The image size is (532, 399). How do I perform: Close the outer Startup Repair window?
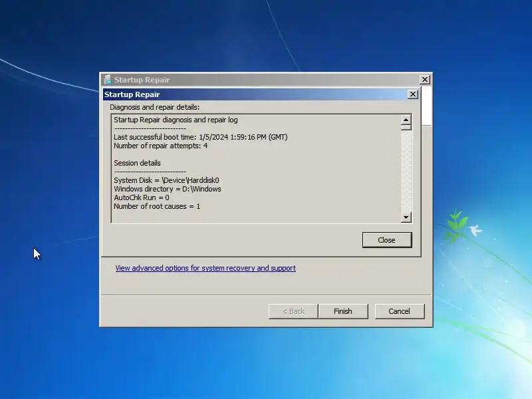tap(424, 79)
